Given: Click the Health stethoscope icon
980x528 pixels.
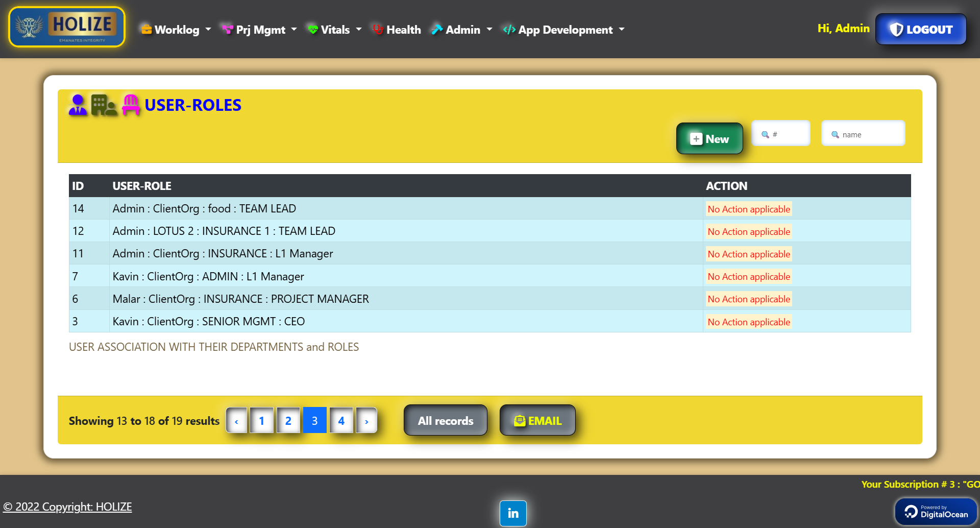Looking at the screenshot, I should [378, 30].
